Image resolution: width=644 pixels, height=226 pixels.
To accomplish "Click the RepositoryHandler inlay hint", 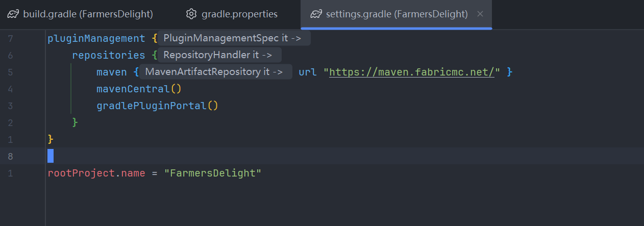I will (x=218, y=55).
